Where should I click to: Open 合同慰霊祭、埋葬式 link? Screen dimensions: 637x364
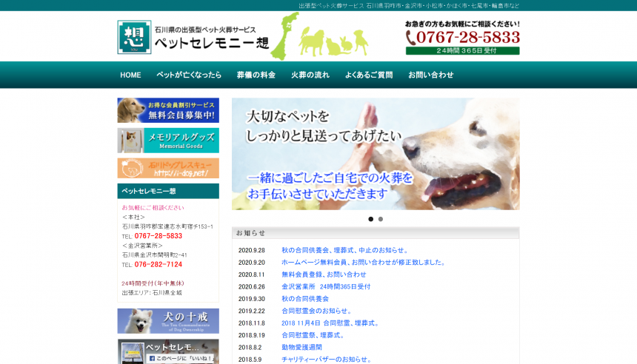point(313,336)
